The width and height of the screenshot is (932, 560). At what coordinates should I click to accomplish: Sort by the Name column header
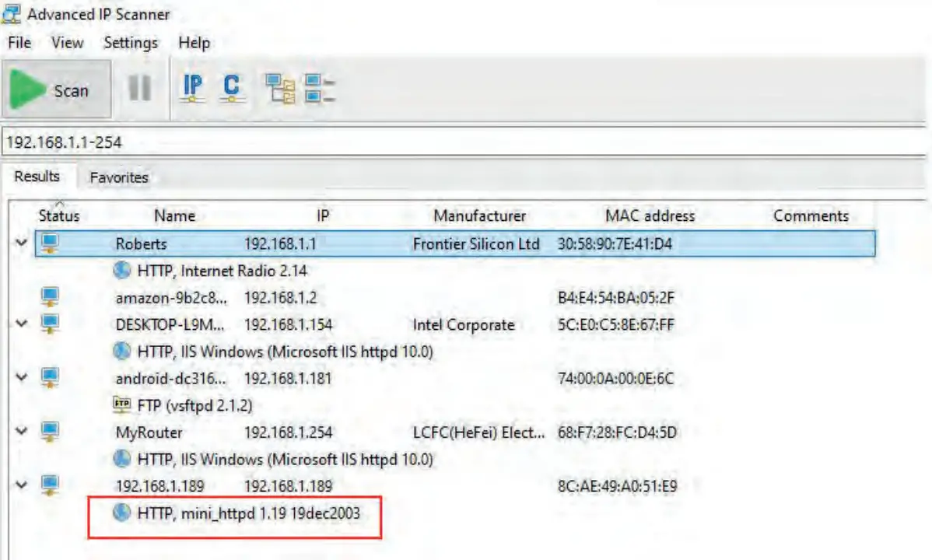coord(175,215)
